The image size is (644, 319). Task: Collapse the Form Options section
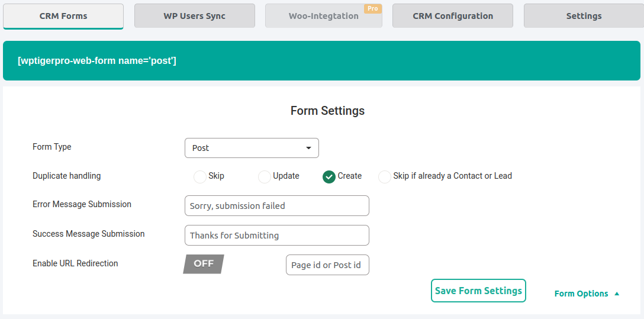(x=587, y=294)
